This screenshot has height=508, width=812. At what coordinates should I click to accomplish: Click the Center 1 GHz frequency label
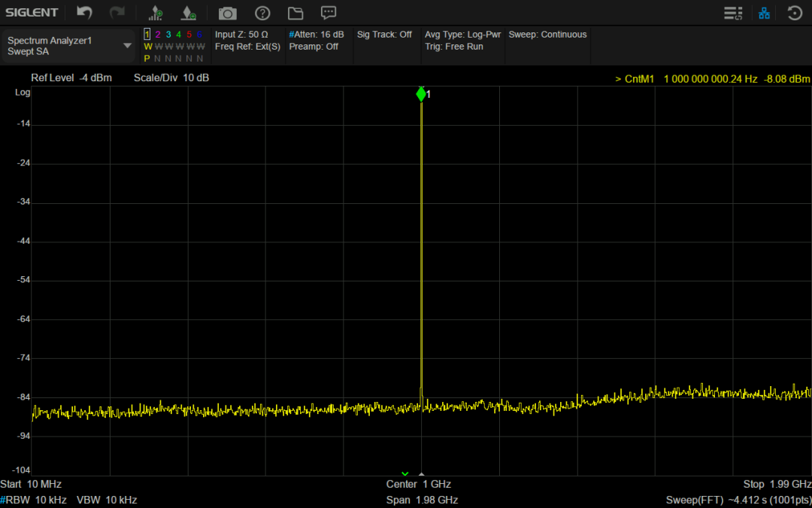[x=419, y=484]
